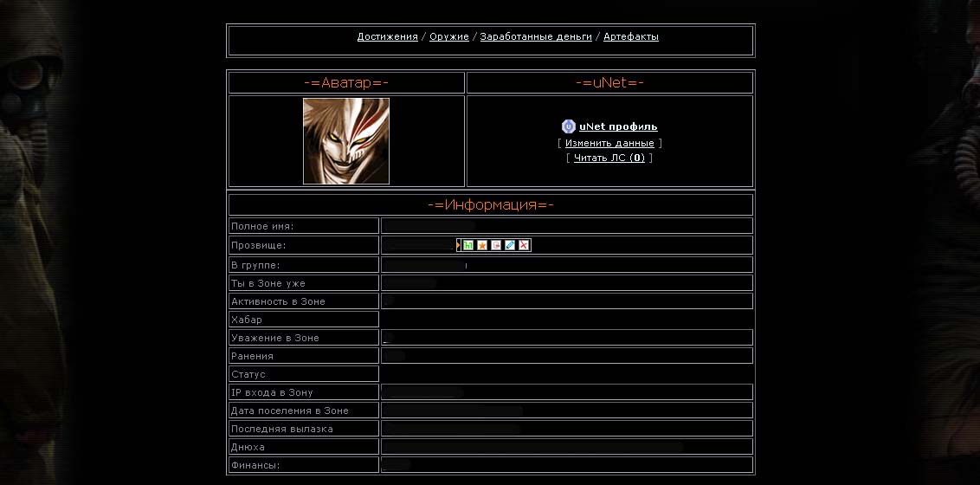
Task: Open the Артефакты section
Action: click(630, 36)
